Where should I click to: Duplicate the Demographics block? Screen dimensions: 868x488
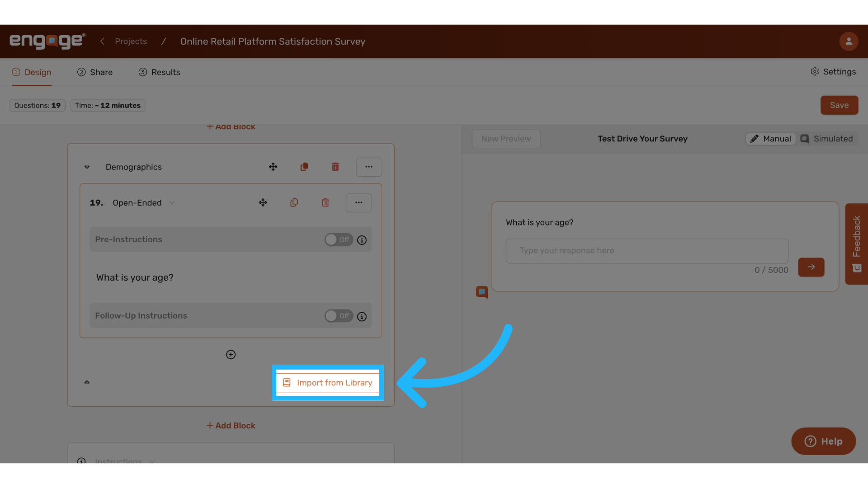point(304,167)
